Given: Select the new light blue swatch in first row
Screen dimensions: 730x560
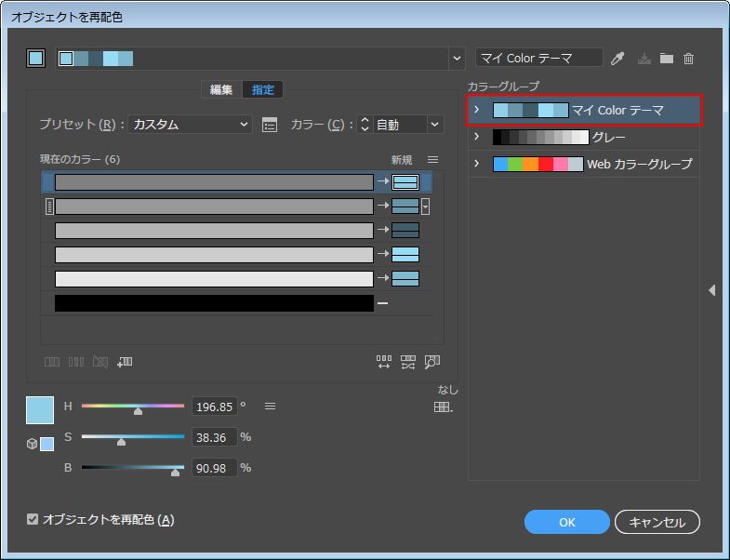Looking at the screenshot, I should 405,182.
